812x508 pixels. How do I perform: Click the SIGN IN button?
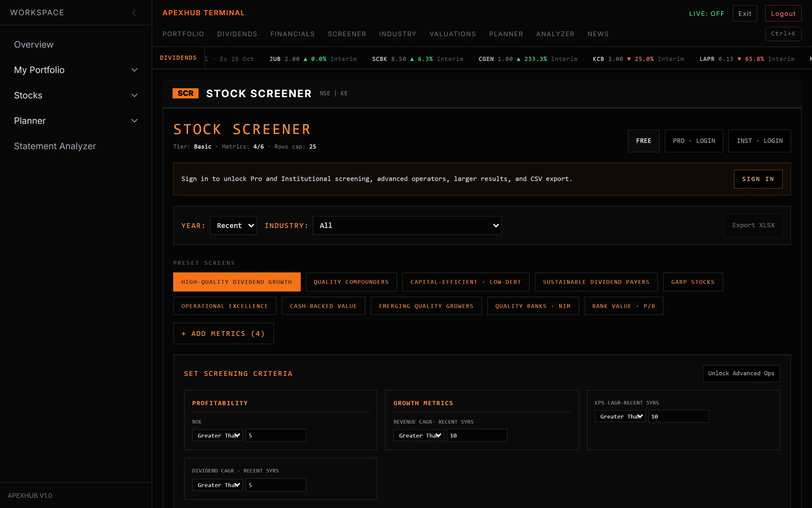758,179
